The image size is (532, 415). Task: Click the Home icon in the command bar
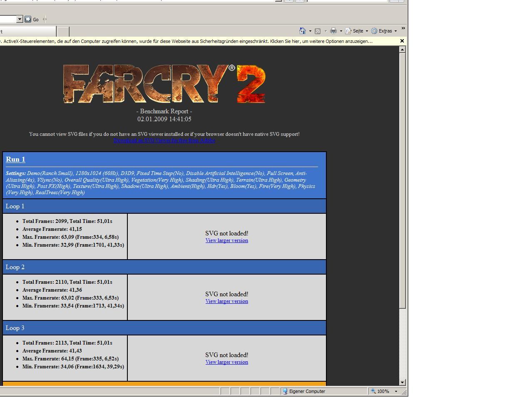[303, 31]
